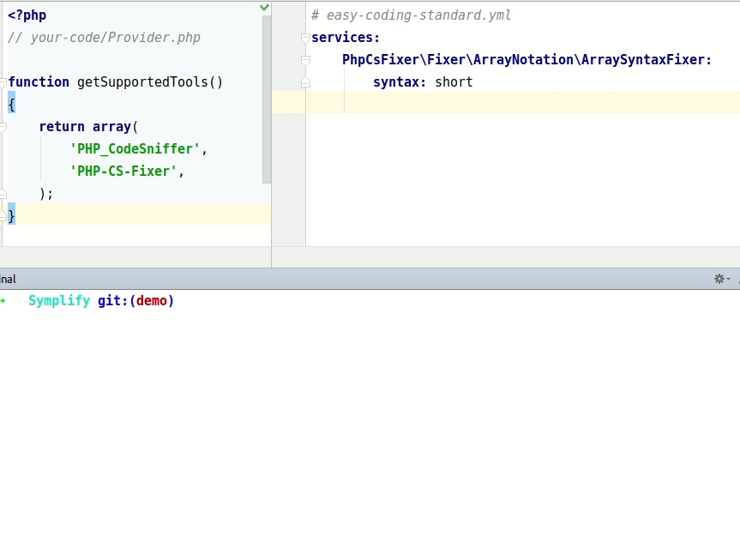Click the Symplify directory name in terminal

(x=59, y=301)
